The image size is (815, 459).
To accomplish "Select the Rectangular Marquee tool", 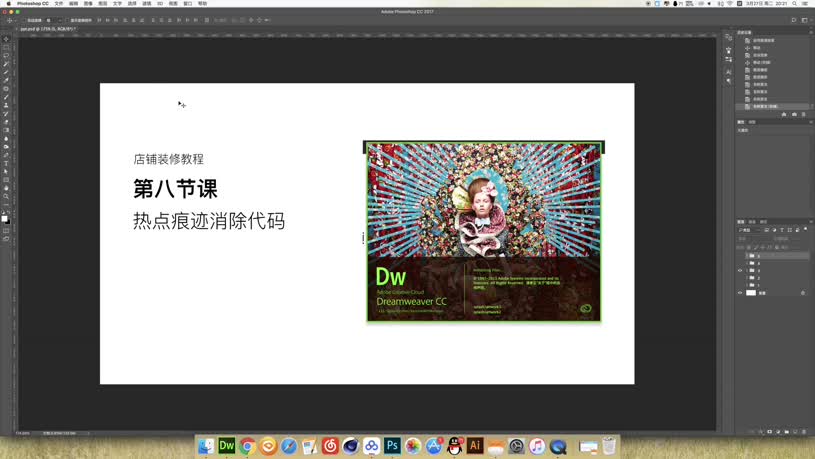I will [6, 47].
